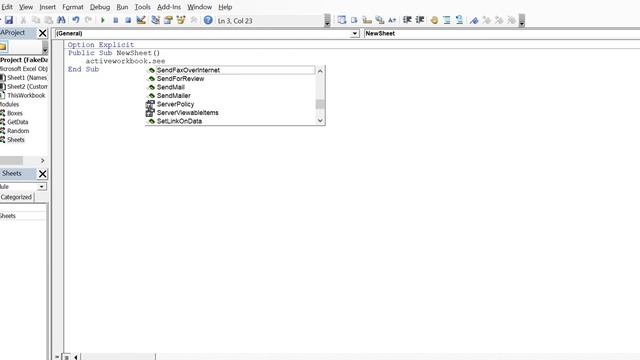Click the Quick Info icon
640x360 pixels.
coord(367,20)
